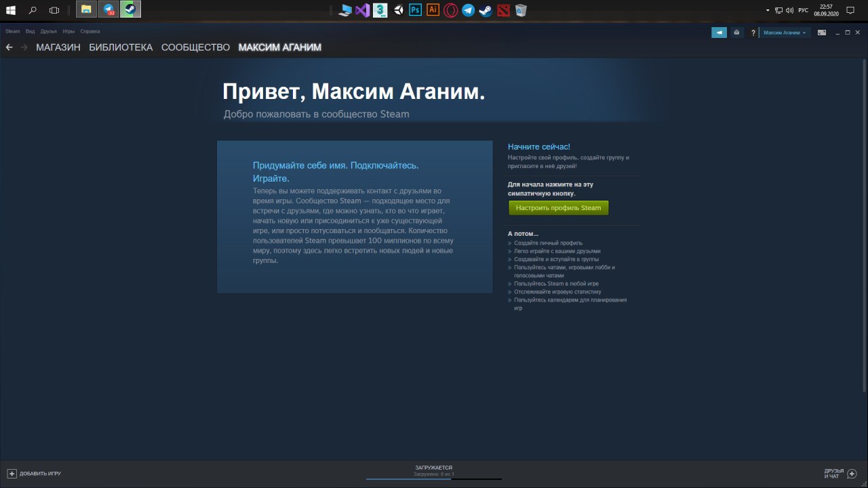Go to the МАГАЗИН tab
The height and width of the screenshot is (488, 868).
click(x=58, y=47)
